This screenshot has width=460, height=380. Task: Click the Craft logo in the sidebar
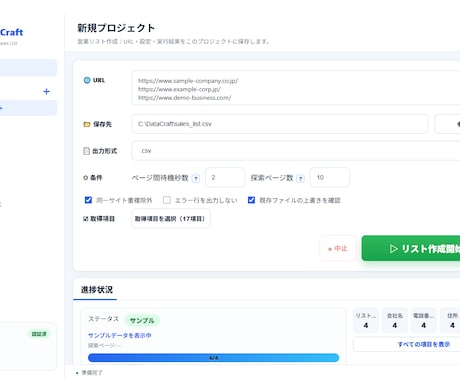coord(12,32)
